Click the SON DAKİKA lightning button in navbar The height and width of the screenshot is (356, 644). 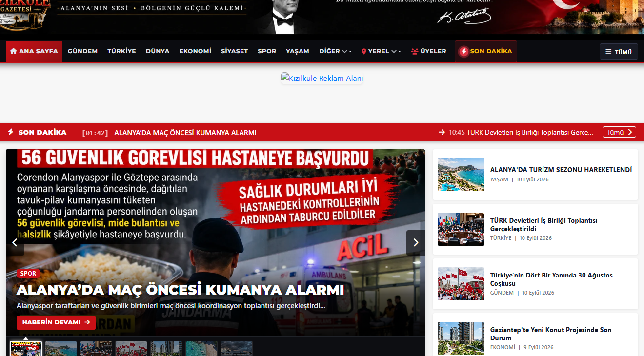[486, 51]
